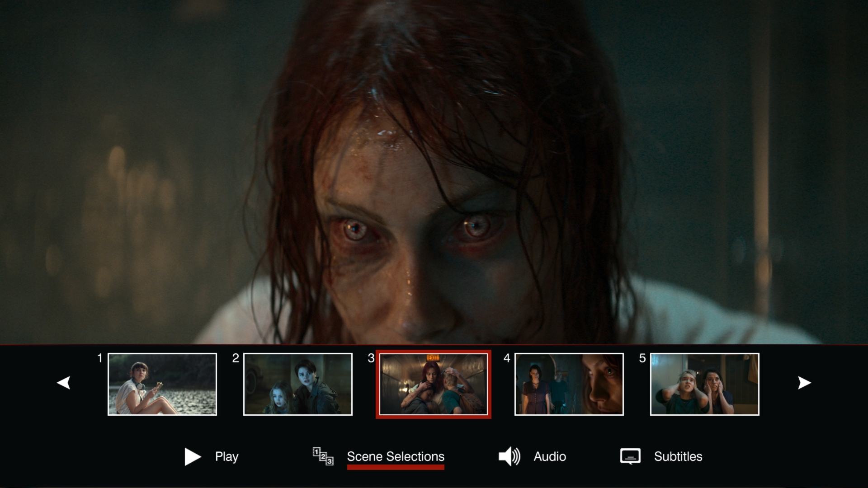The height and width of the screenshot is (488, 868).
Task: Click scene number 1 label
Action: tap(100, 358)
